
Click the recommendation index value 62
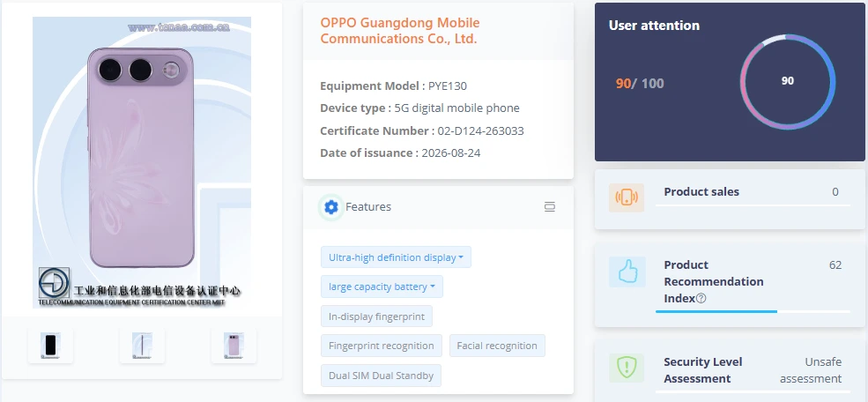[835, 264]
